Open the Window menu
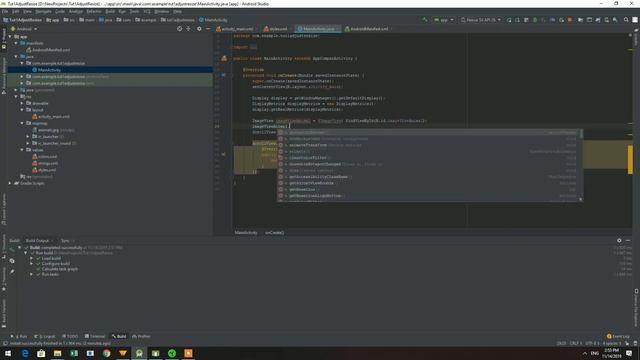Viewport: 640px width, 360px height. tap(162, 11)
